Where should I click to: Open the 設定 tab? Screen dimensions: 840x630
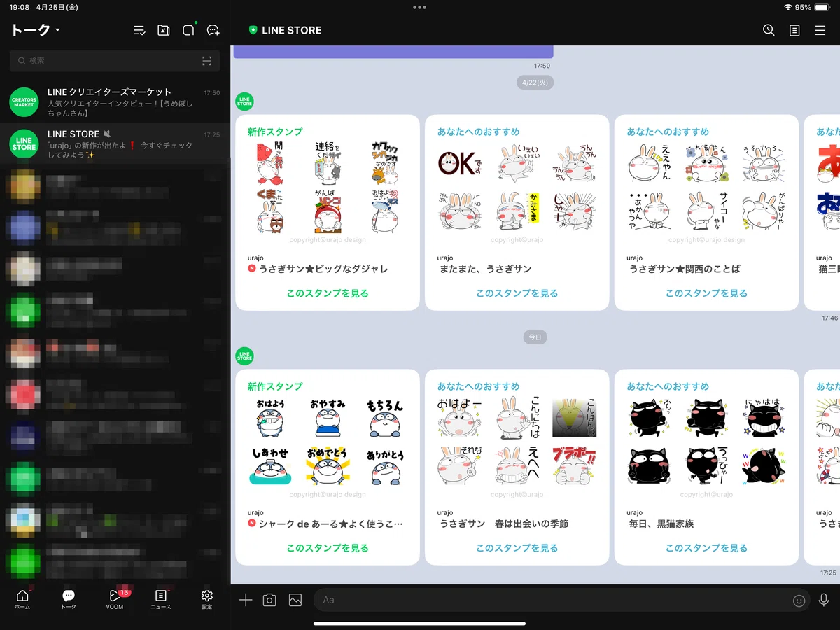[206, 599]
